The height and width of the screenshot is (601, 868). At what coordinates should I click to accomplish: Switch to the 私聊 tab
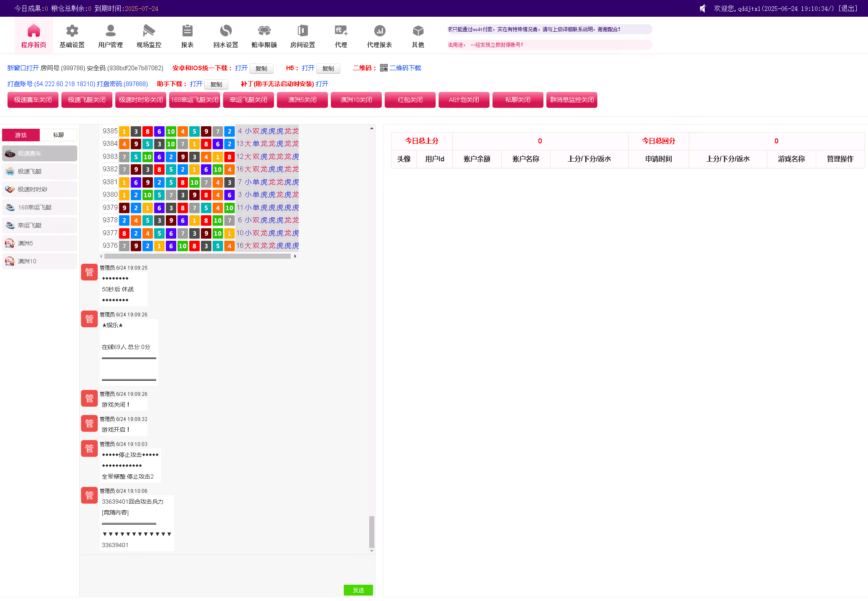pyautogui.click(x=58, y=135)
